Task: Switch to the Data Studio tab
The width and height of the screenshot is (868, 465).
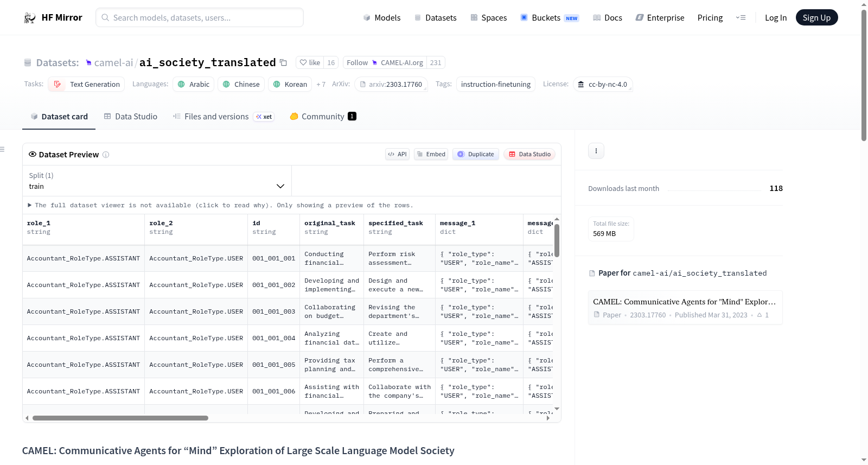Action: (x=131, y=116)
